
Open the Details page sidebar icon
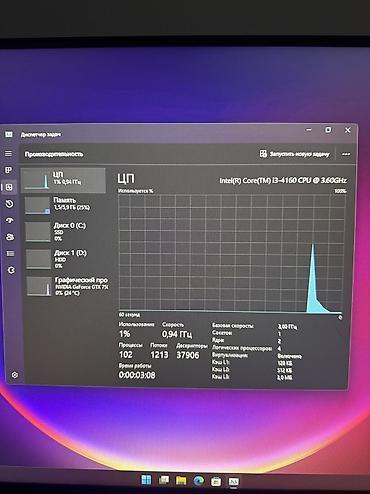tap(10, 254)
